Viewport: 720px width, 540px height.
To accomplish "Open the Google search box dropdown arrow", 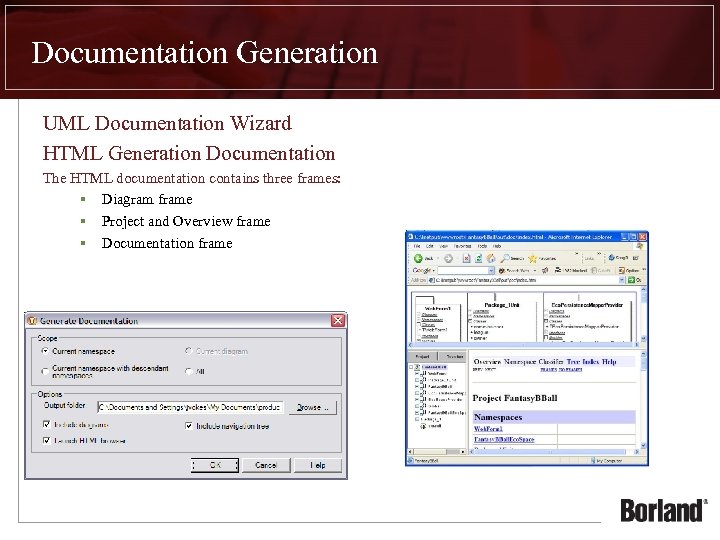I will pyautogui.click(x=491, y=270).
